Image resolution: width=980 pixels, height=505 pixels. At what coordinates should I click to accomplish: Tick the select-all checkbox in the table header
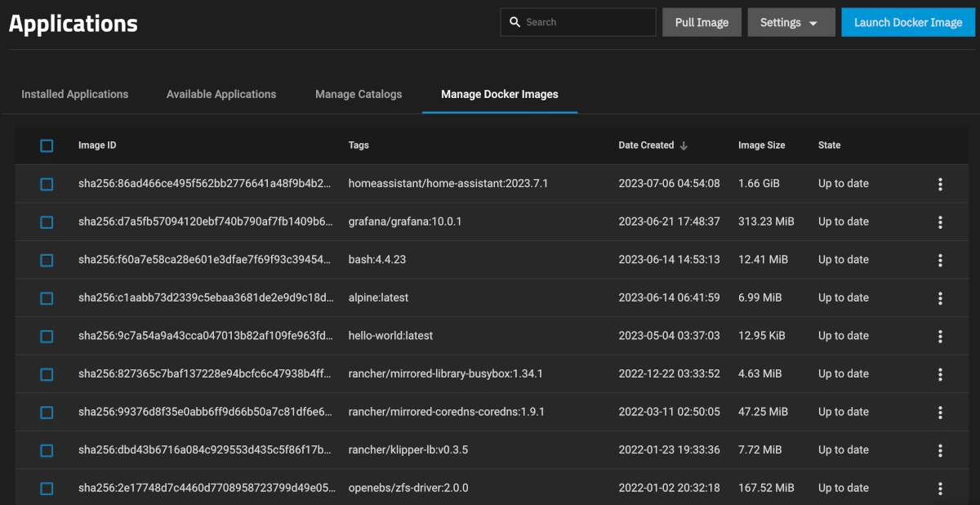(47, 145)
